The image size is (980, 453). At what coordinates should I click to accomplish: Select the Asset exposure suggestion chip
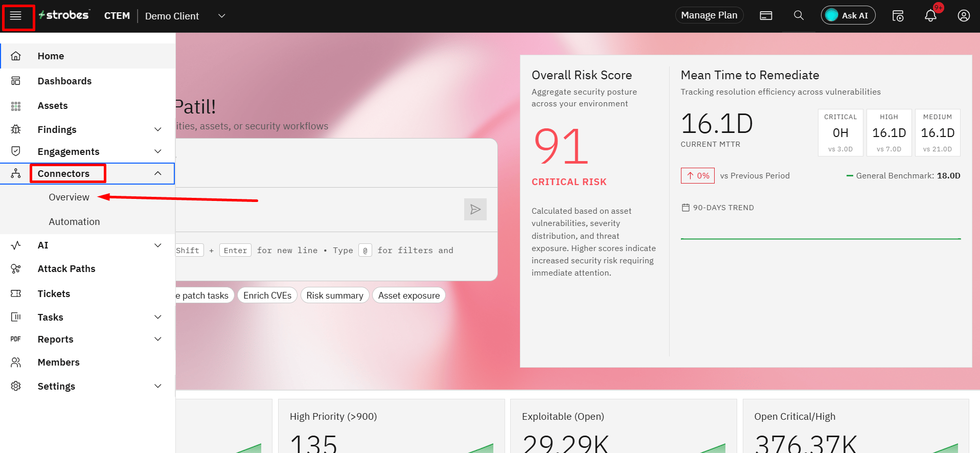409,296
